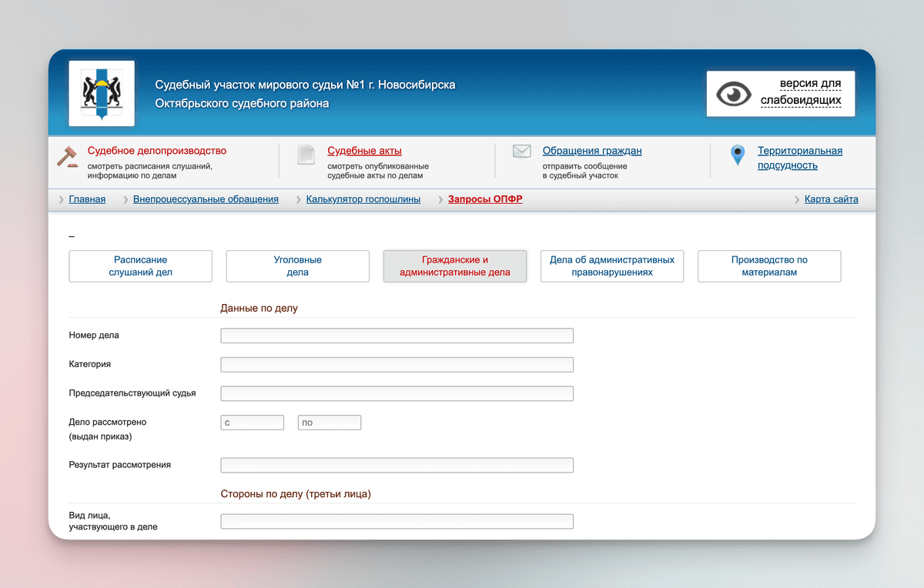Click the envelope icon beside Обращения граждан

(522, 152)
